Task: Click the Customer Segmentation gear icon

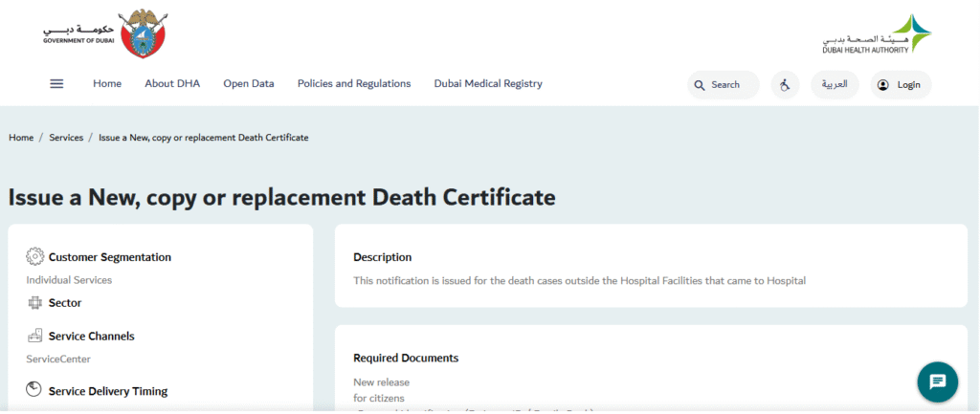Action: [35, 256]
